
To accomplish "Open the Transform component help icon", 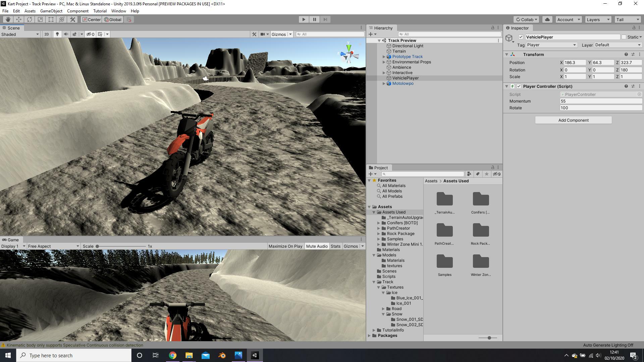I will pos(626,54).
